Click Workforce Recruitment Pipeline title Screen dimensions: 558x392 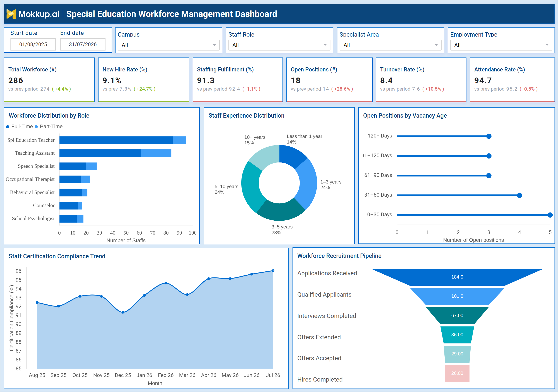pos(339,256)
